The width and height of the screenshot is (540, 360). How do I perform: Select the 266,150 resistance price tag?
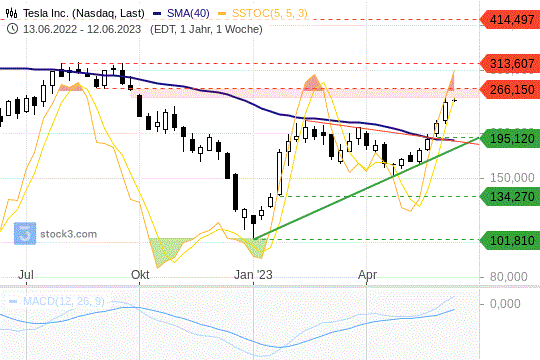click(510, 90)
